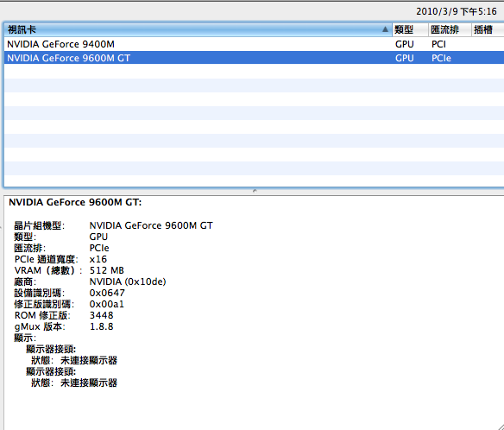Image resolution: width=504 pixels, height=430 pixels.
Task: Sort by the 匯流排 column header
Action: tap(450, 29)
